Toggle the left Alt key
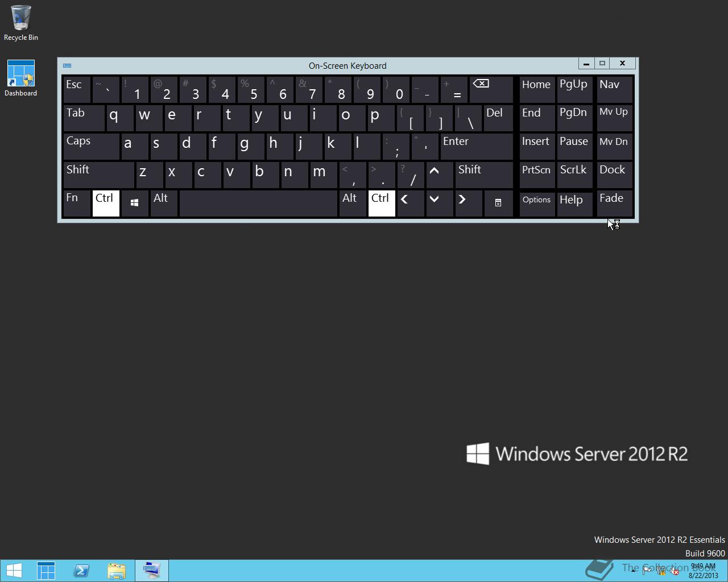Viewport: 728px width, 582px height. coord(164,203)
